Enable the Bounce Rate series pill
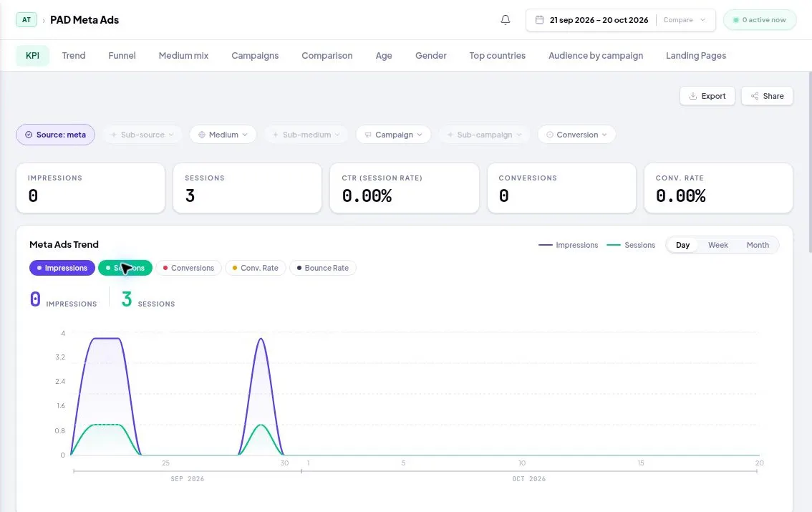 coord(323,268)
